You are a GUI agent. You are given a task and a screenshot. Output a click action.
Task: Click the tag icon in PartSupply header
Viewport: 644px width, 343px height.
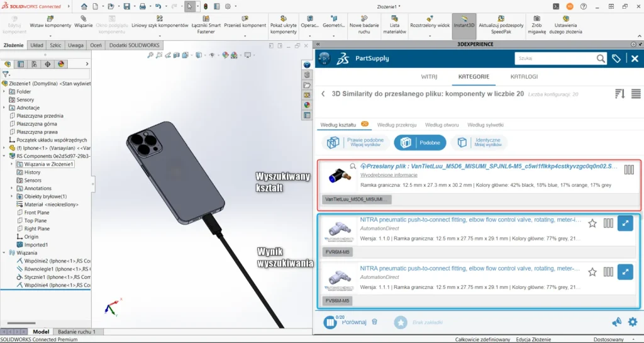tap(616, 59)
